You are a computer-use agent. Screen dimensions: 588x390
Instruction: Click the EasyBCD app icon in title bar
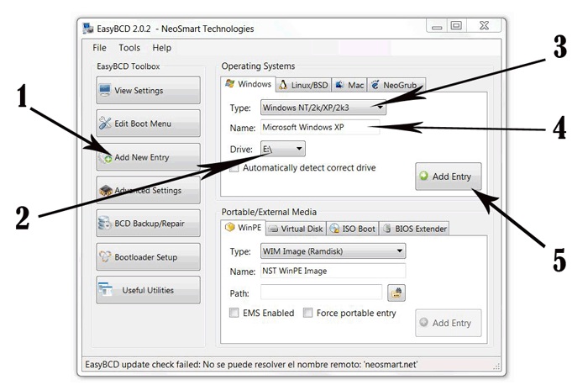pos(88,29)
